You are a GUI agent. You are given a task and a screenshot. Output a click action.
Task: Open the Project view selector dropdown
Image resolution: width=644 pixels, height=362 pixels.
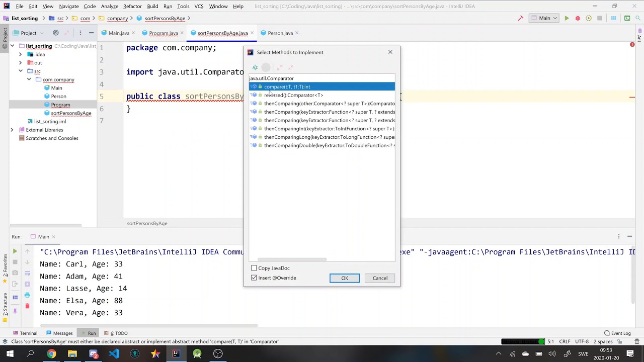coord(28,33)
